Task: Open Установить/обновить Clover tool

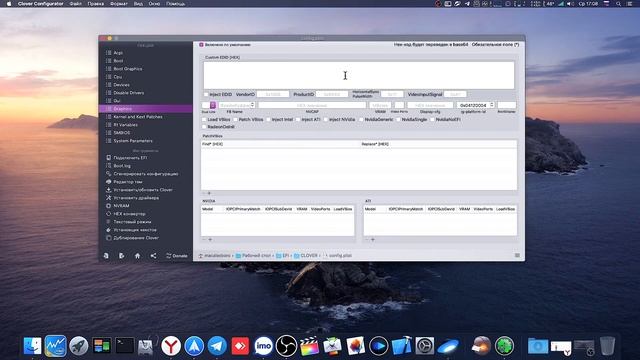Action: [x=142, y=190]
